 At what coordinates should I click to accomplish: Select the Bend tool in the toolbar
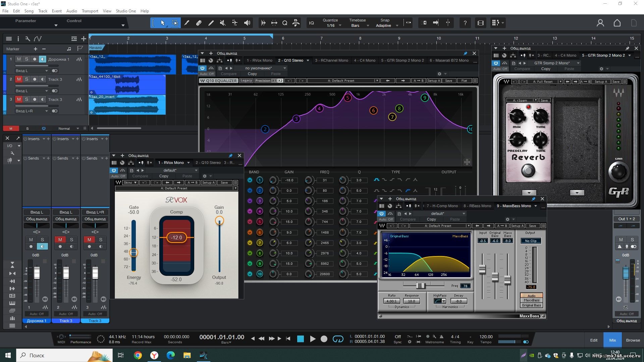click(235, 23)
